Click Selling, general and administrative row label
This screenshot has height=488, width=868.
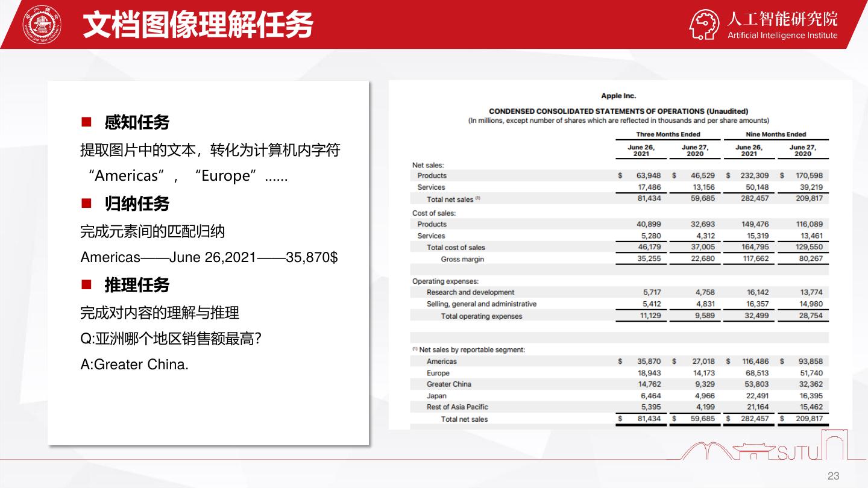482,304
